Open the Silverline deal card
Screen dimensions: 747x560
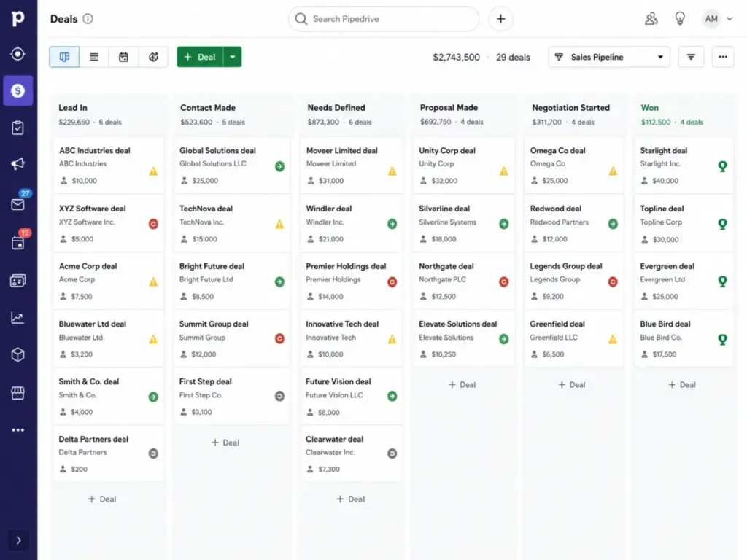click(463, 223)
